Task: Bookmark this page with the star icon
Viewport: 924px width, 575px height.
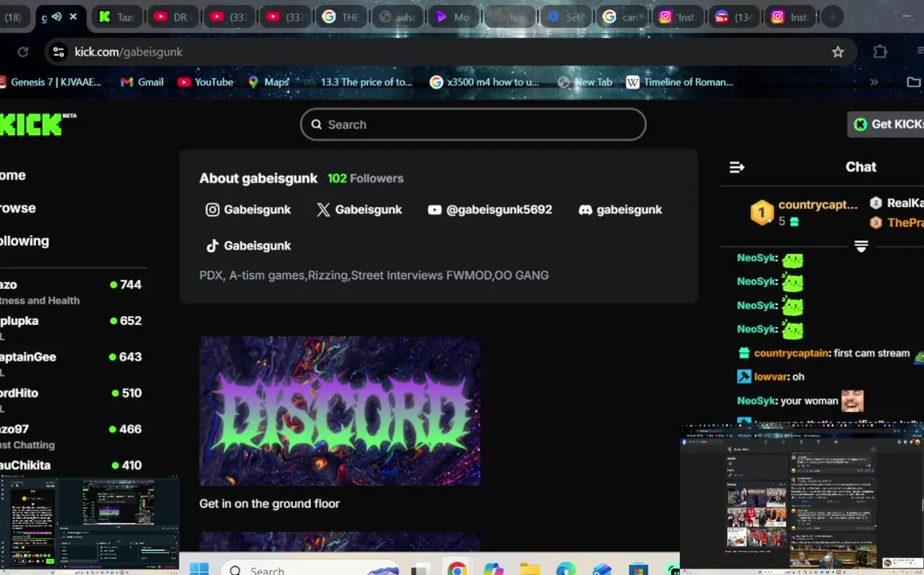Action: (838, 52)
